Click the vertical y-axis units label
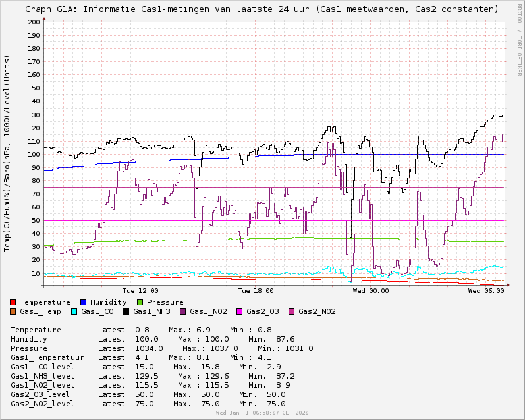This screenshot has height=420, width=525. 7,153
